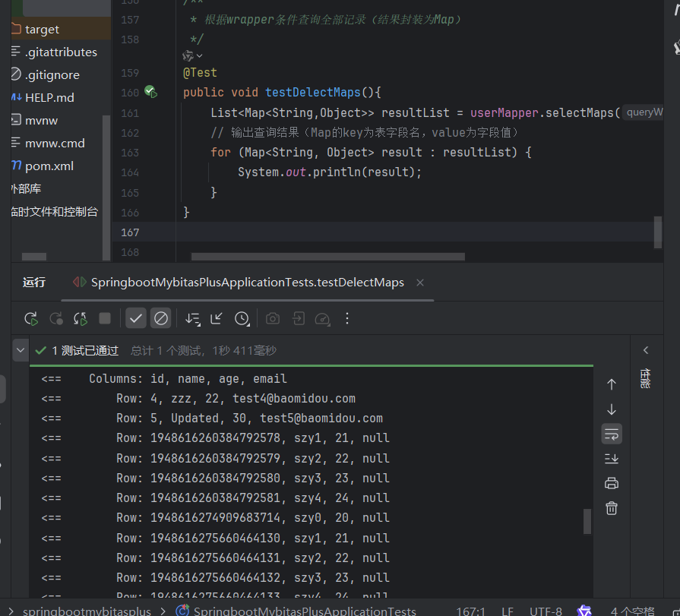The width and height of the screenshot is (680, 616).
Task: Open the test history clock icon
Action: 242,319
